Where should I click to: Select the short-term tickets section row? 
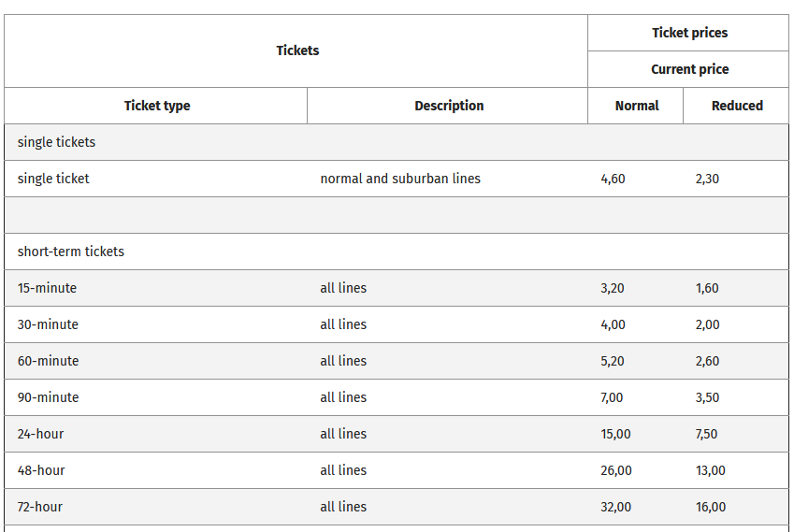(71, 252)
